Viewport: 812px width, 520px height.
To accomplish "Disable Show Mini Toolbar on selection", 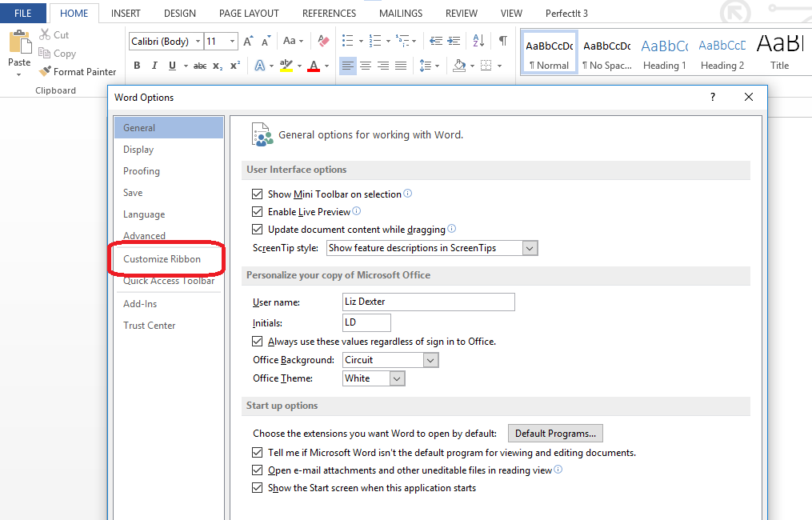I will [258, 194].
